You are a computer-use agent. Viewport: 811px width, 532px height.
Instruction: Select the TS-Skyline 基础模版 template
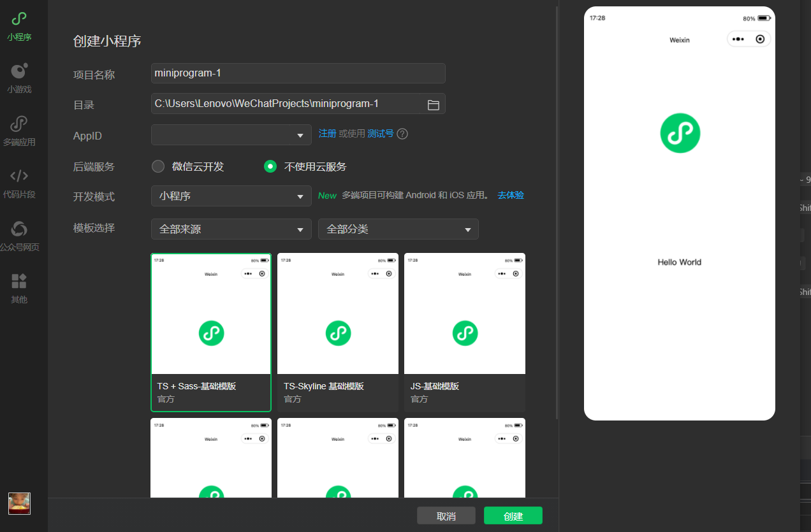(x=338, y=333)
